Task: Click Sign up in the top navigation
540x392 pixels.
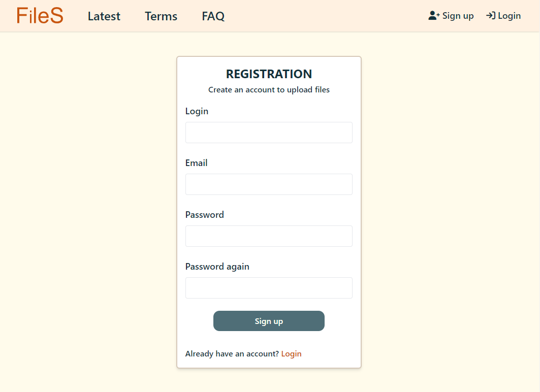Action: 457,15
